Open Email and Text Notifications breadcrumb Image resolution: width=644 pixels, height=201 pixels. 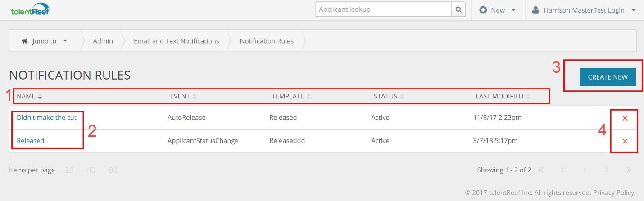tap(176, 41)
